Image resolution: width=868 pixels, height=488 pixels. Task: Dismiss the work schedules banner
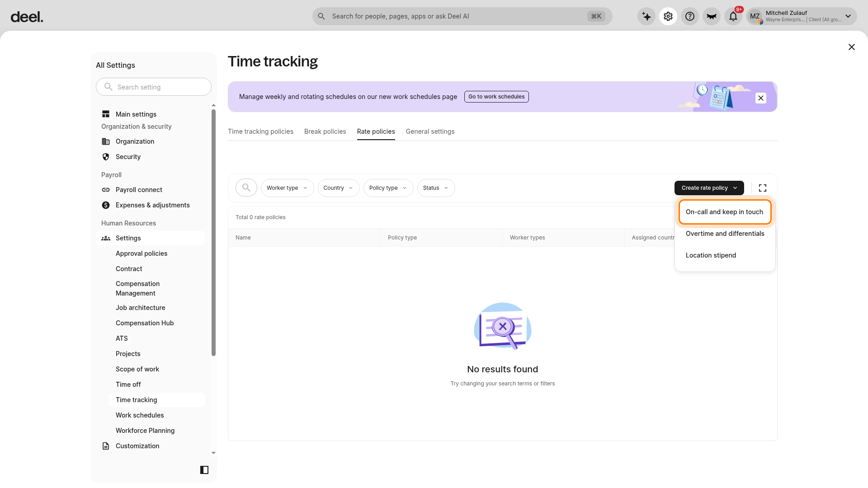point(761,98)
